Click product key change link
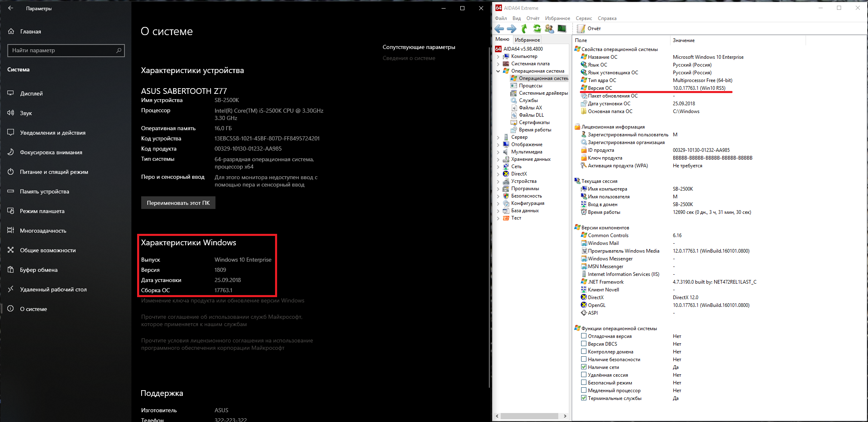Viewport: 868px width, 422px height. 223,300
